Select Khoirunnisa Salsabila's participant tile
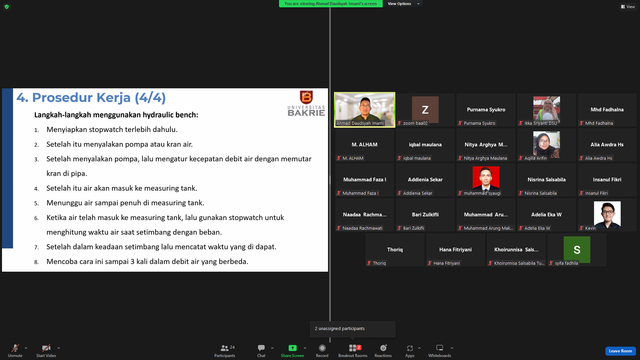The height and width of the screenshot is (360, 640). coord(516,250)
